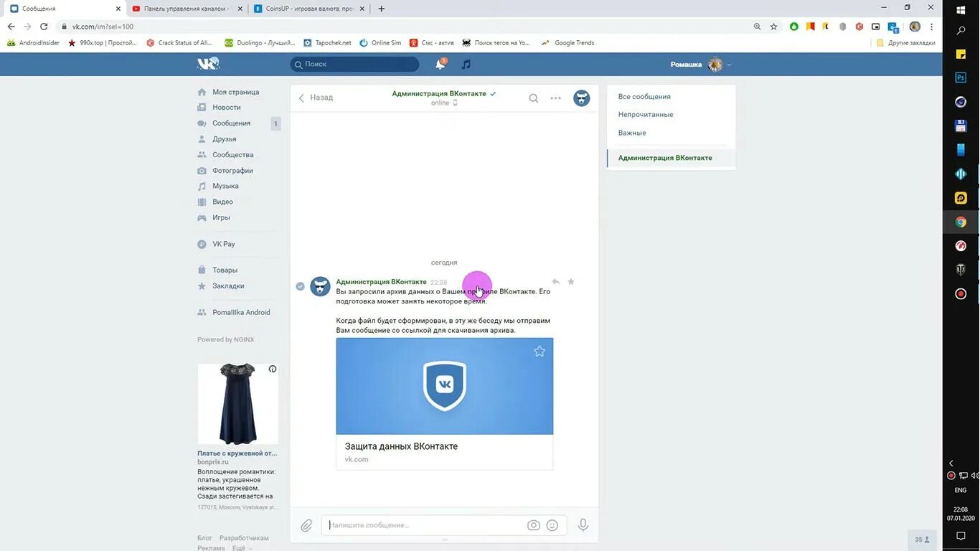This screenshot has width=980, height=551.
Task: Open a new Chrome tab plus
Action: (x=382, y=9)
